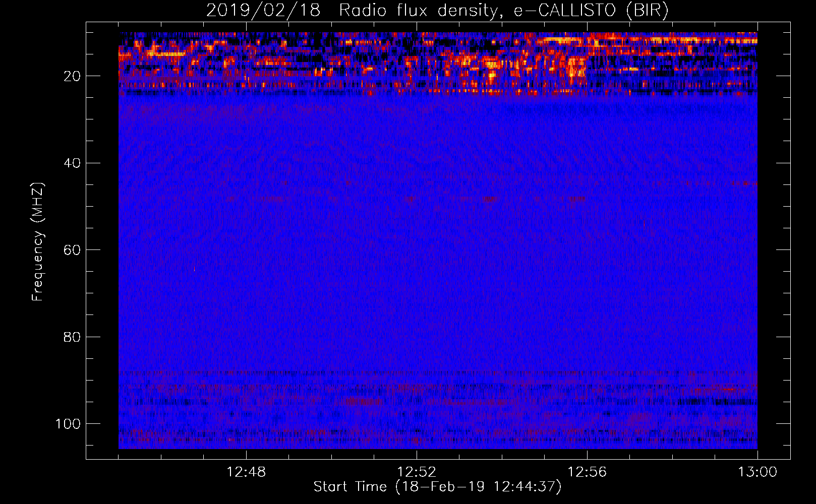Viewport: 816px width, 504px height.
Task: Click the 12:48 time tick label
Action: click(x=246, y=472)
